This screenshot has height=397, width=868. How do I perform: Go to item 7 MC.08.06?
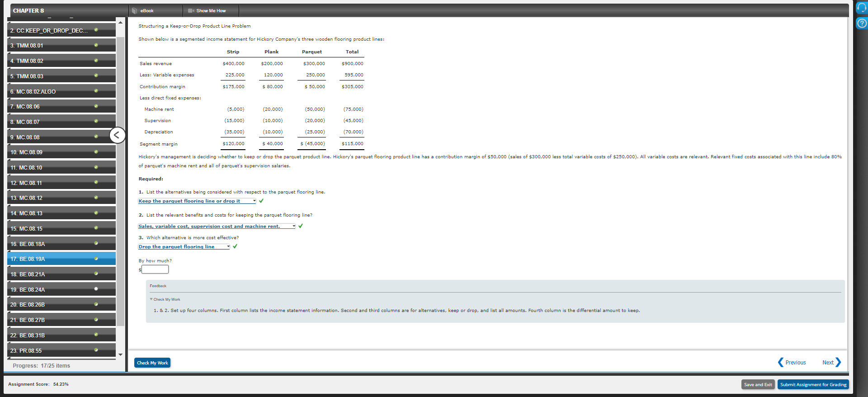(x=61, y=106)
